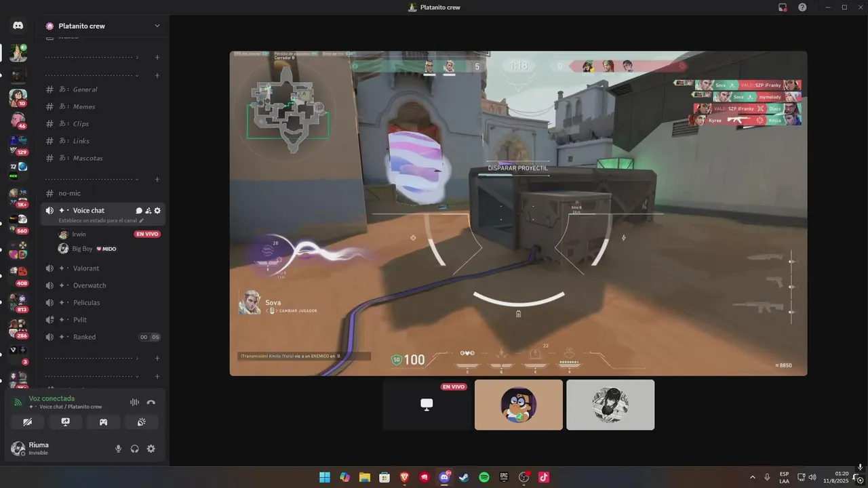Viewport: 868px width, 488px height.
Task: Open the server with badge 660
Action: (18, 223)
